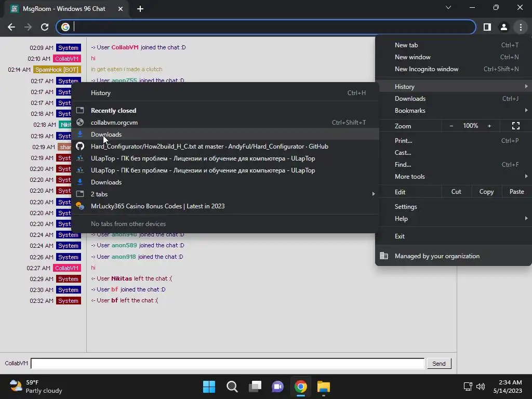Open second ULapTop history entry
This screenshot has height=399, width=532.
(225, 170)
